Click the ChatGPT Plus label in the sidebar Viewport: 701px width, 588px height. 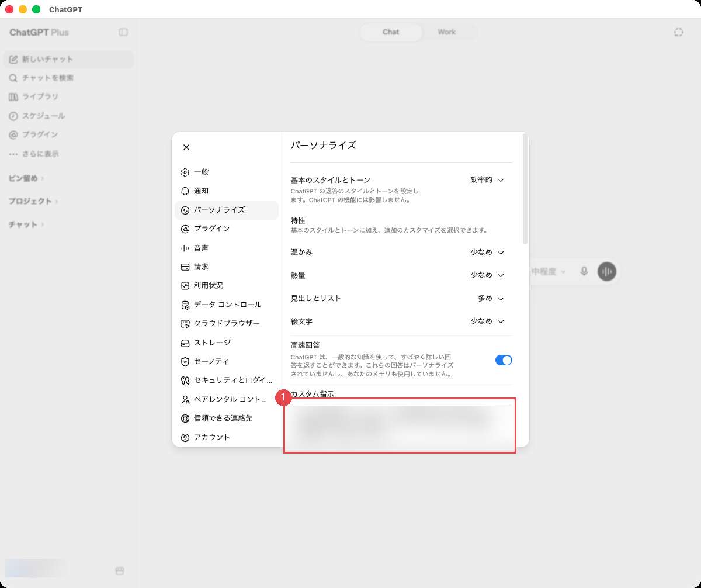click(x=39, y=32)
